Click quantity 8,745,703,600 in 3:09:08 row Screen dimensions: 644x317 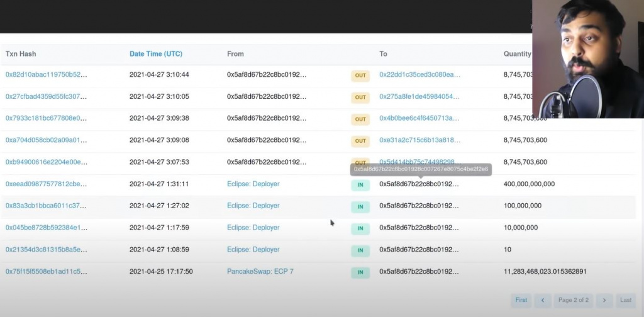point(525,140)
